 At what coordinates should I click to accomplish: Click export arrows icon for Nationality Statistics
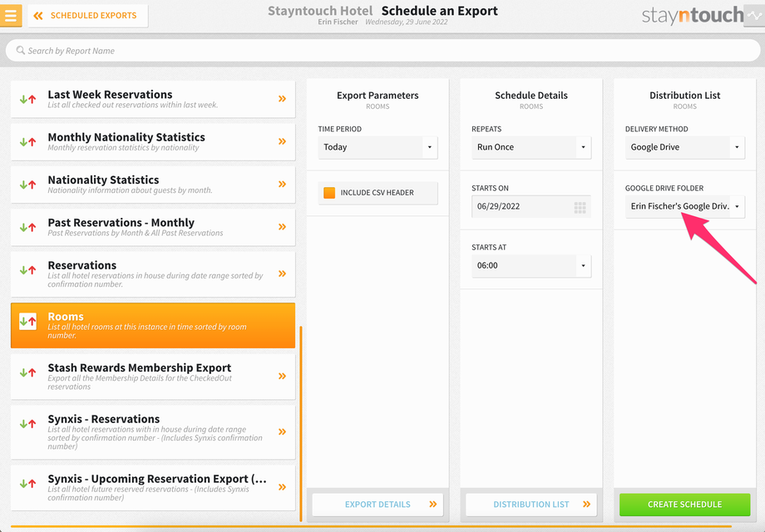click(27, 185)
